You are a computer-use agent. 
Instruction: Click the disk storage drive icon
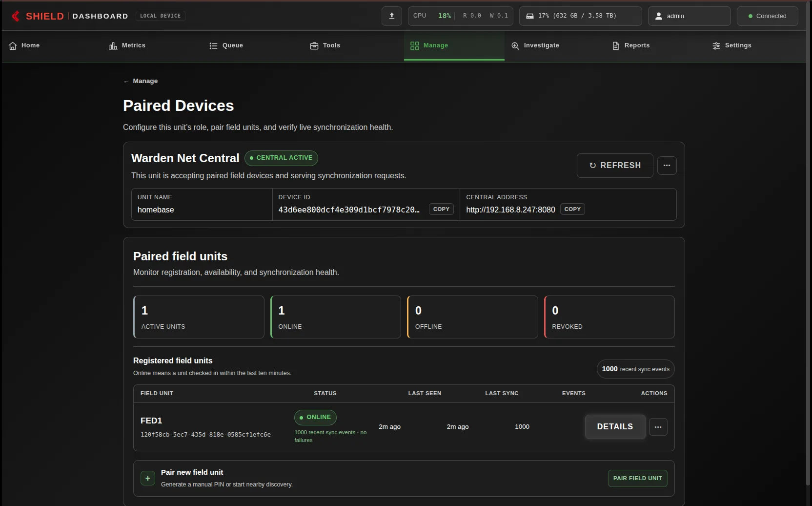point(529,16)
